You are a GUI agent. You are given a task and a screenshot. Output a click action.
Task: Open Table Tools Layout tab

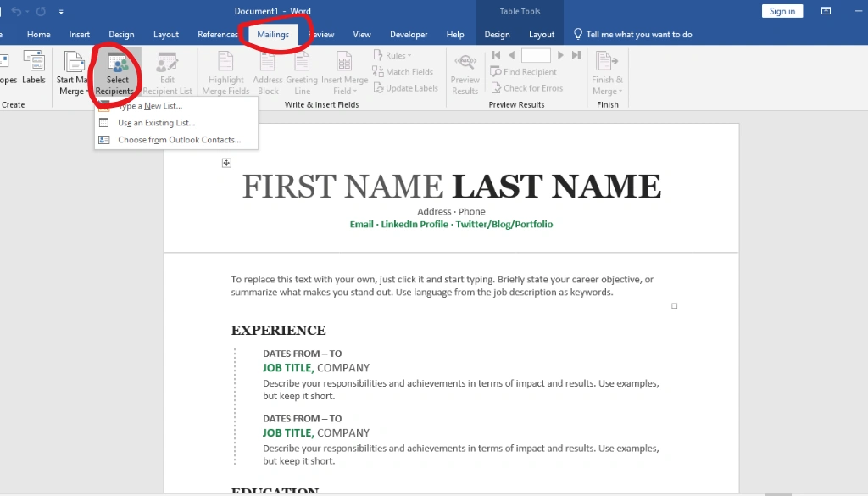542,34
